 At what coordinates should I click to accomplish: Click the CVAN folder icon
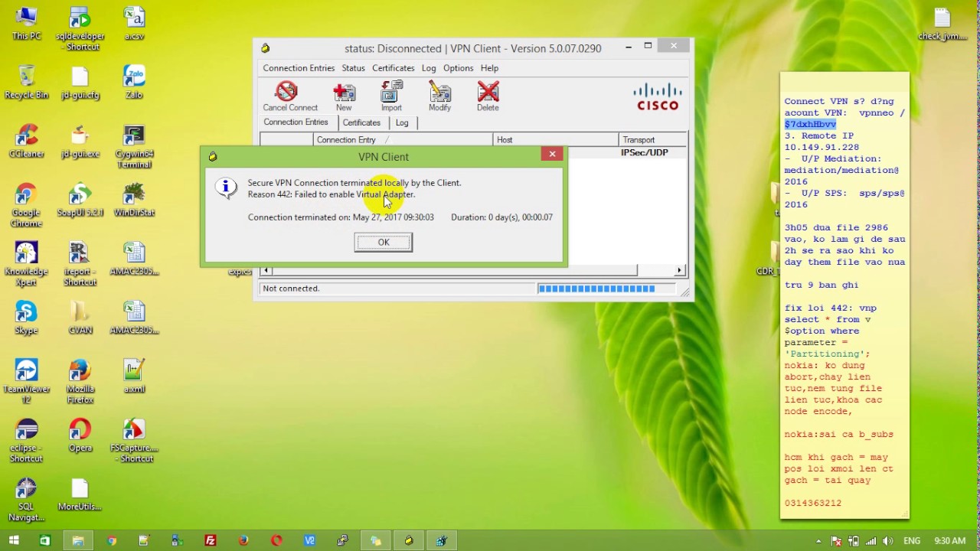[x=80, y=318]
